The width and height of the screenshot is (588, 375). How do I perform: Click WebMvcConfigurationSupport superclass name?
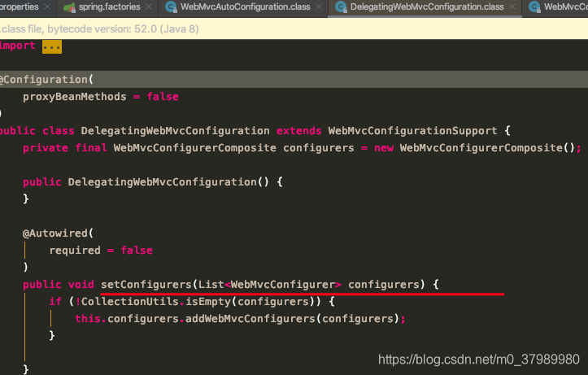(x=412, y=131)
